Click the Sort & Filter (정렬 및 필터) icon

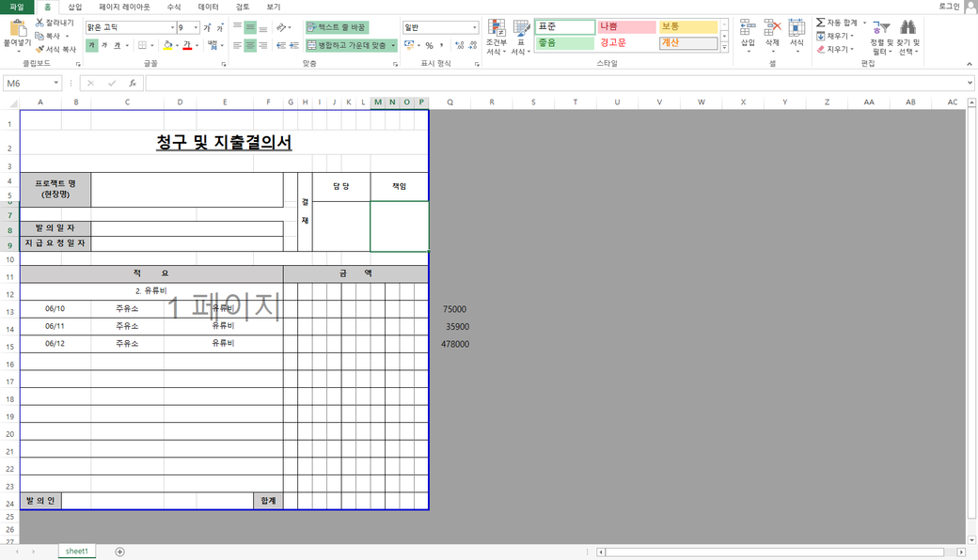(882, 28)
